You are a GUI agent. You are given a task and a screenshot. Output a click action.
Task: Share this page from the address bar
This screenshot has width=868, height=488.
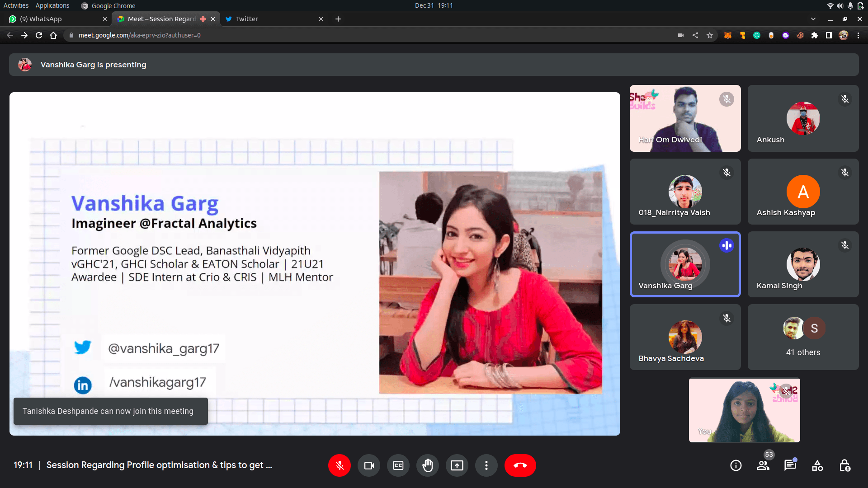coord(695,35)
